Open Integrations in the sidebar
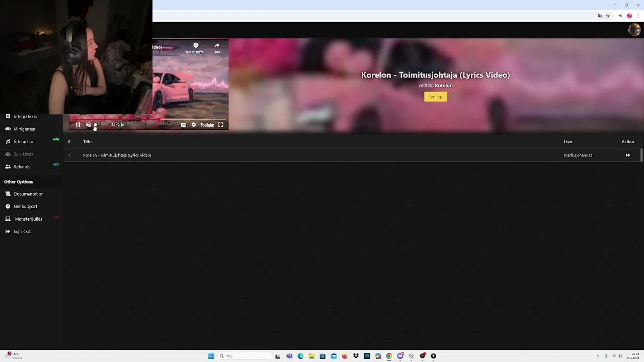The height and width of the screenshot is (362, 644). (25, 117)
